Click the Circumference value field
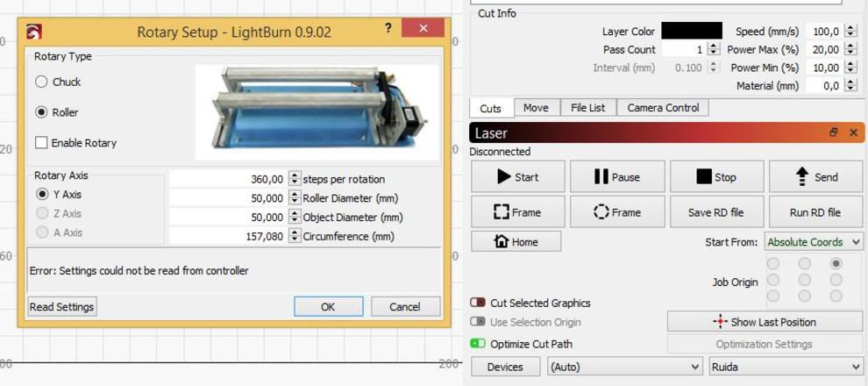Image resolution: width=868 pixels, height=386 pixels. tap(229, 237)
